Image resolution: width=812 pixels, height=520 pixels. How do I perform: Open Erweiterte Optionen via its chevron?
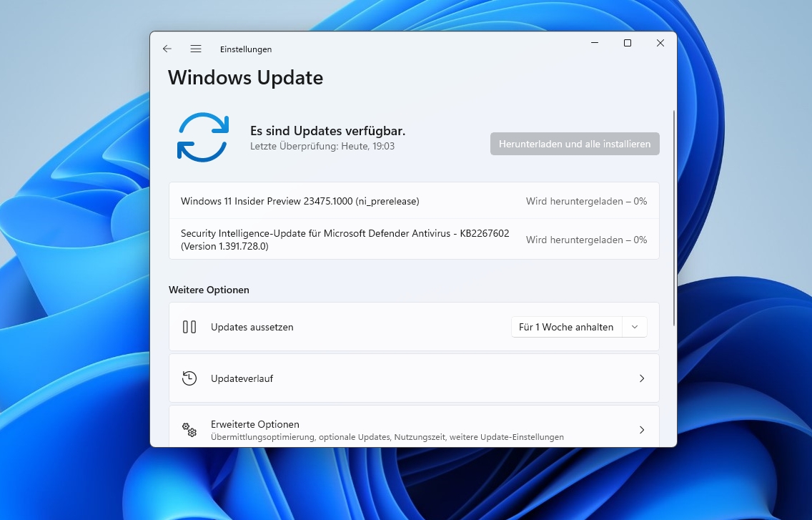(642, 430)
